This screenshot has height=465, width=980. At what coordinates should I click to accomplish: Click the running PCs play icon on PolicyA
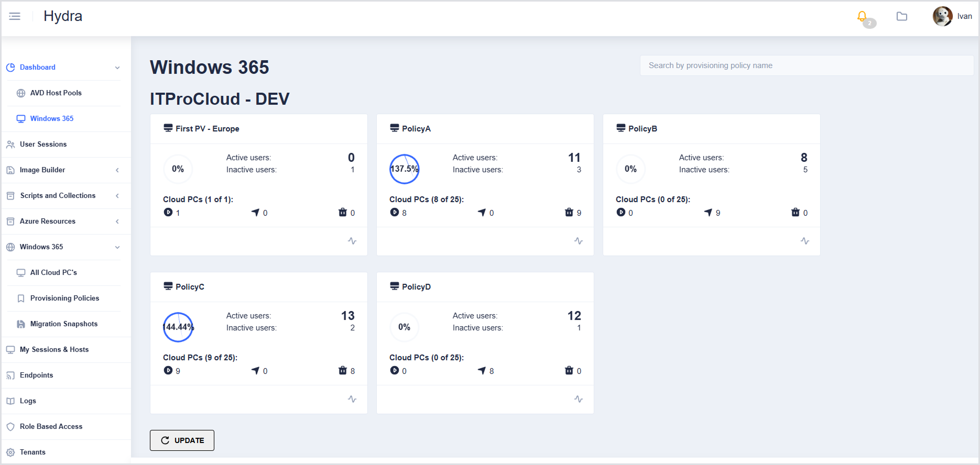(x=395, y=213)
